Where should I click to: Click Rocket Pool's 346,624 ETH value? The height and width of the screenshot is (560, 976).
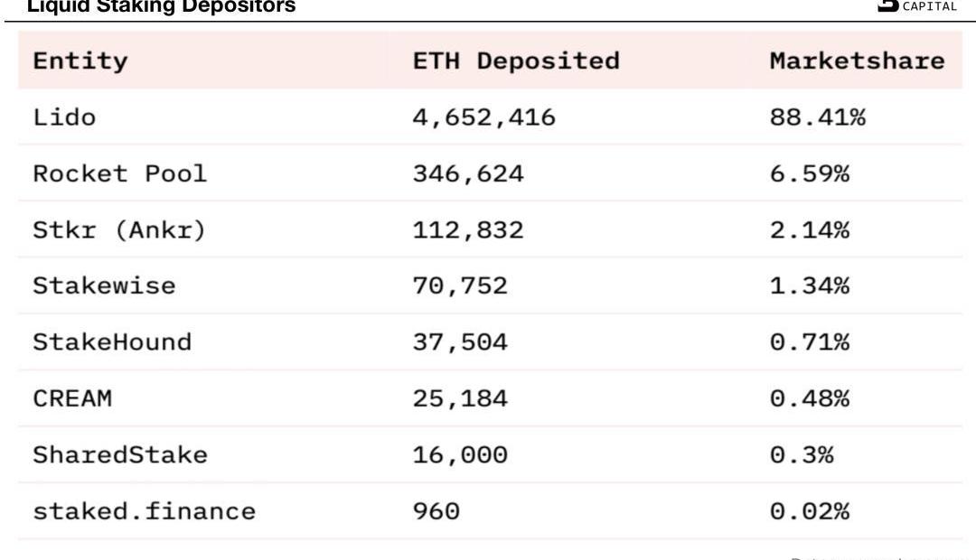pos(468,173)
